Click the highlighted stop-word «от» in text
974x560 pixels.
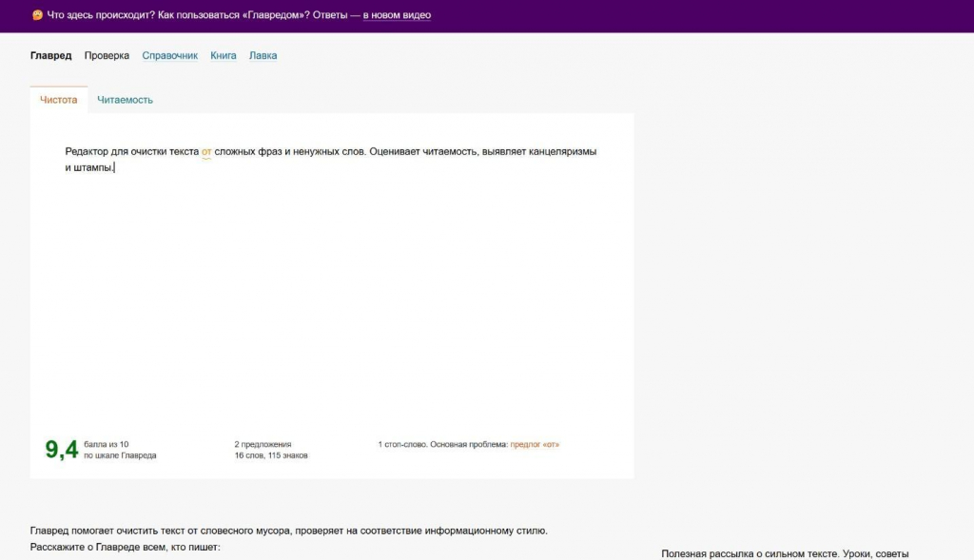tap(205, 151)
